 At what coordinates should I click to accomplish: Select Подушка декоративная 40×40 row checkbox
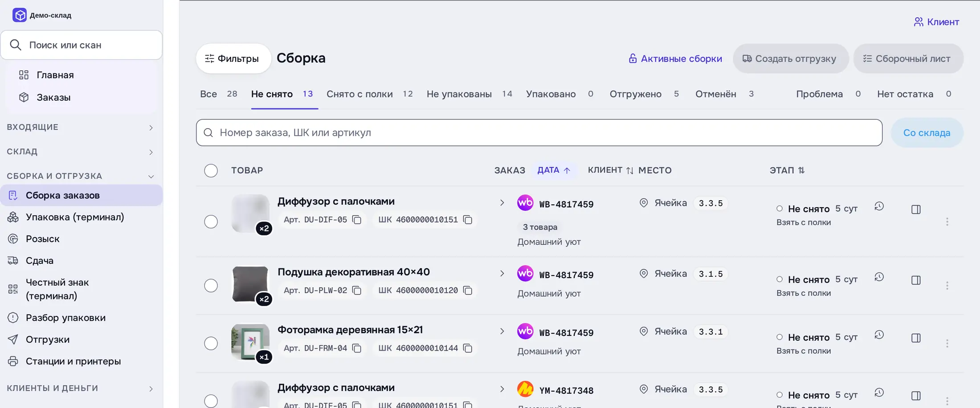(x=211, y=286)
